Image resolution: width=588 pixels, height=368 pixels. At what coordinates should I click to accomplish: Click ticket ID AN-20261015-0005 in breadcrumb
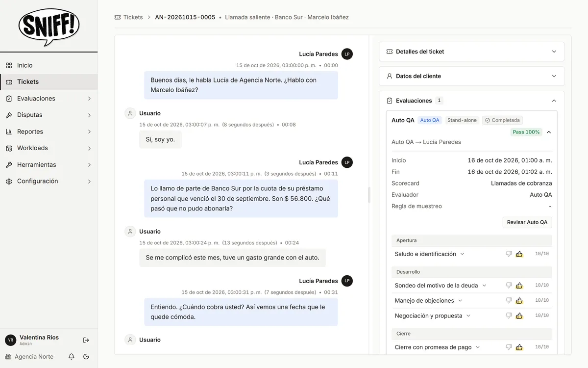pyautogui.click(x=185, y=17)
